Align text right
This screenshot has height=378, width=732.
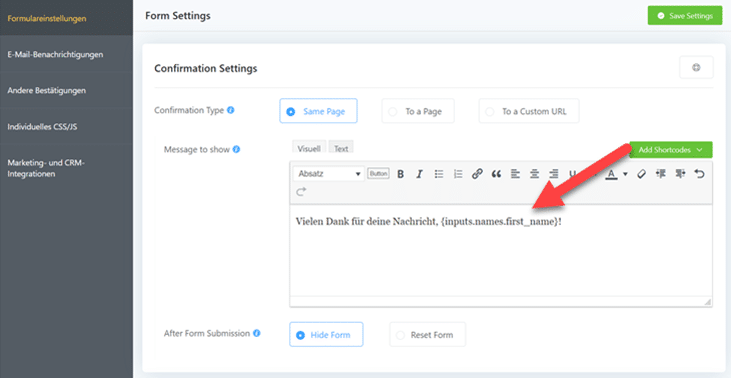[553, 174]
